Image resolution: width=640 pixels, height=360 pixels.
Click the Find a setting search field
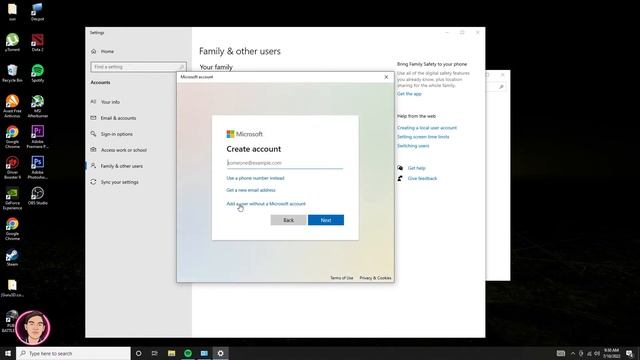tap(138, 67)
